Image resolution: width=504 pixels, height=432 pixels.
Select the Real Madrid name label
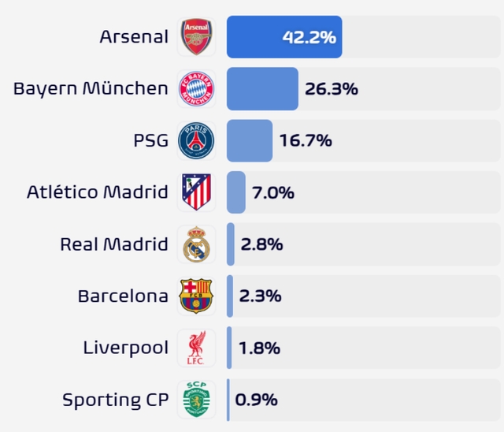[x=114, y=244]
